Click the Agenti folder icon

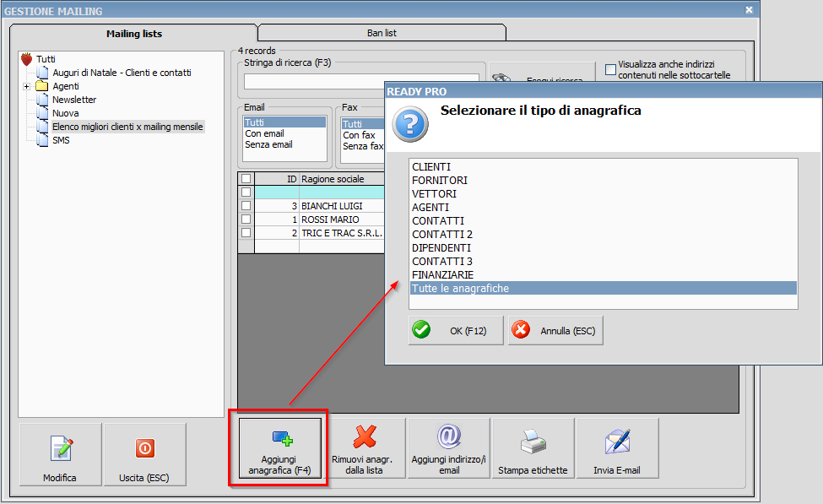[42, 86]
